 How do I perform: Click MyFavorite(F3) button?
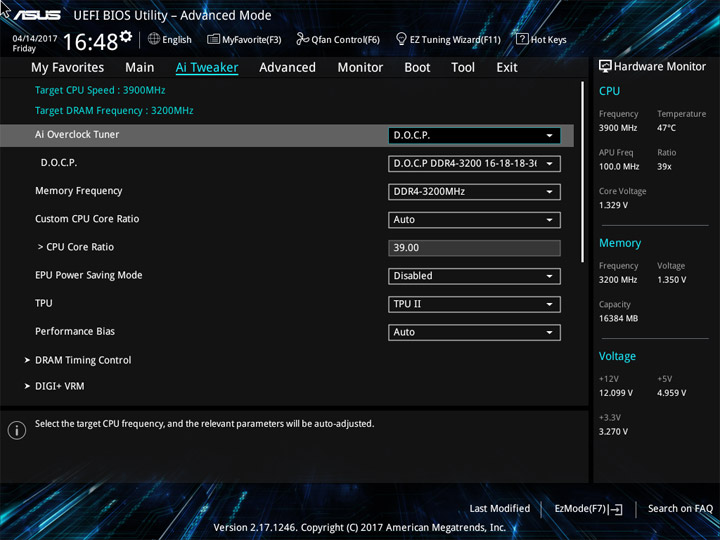[244, 39]
